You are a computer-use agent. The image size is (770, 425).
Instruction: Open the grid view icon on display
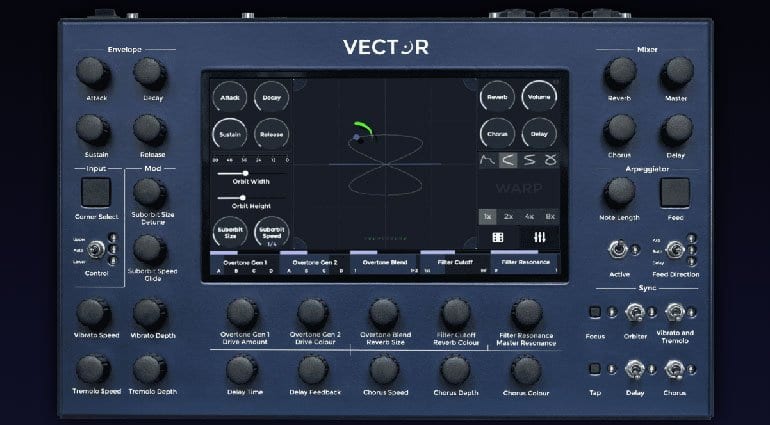tap(498, 237)
